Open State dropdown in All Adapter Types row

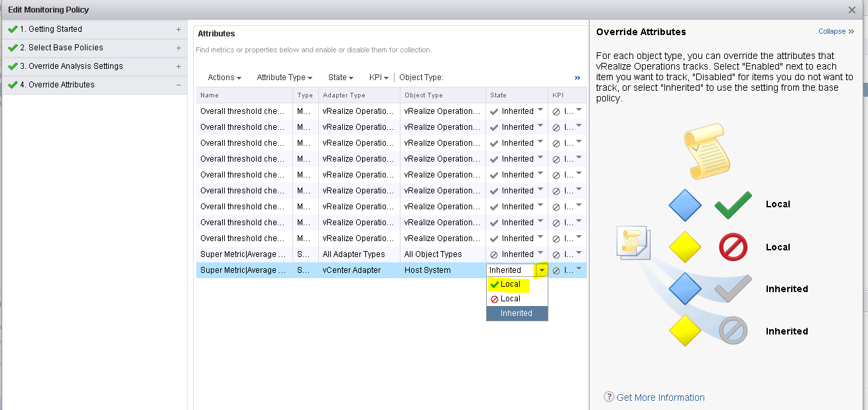click(540, 254)
